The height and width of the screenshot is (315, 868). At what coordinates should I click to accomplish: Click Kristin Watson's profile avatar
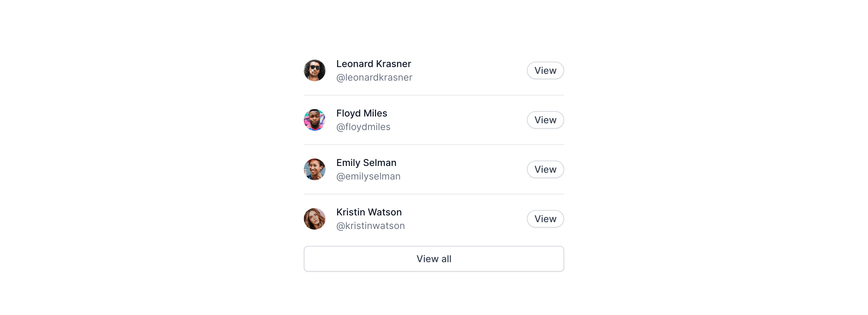314,219
